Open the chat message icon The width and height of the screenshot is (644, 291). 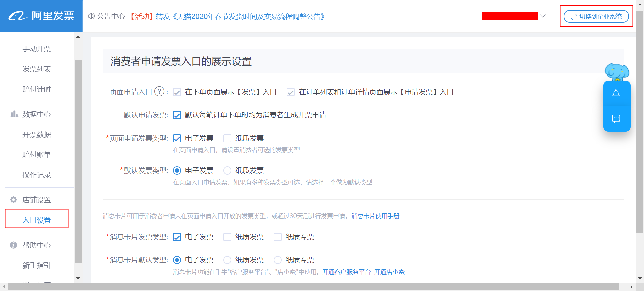coord(616,118)
